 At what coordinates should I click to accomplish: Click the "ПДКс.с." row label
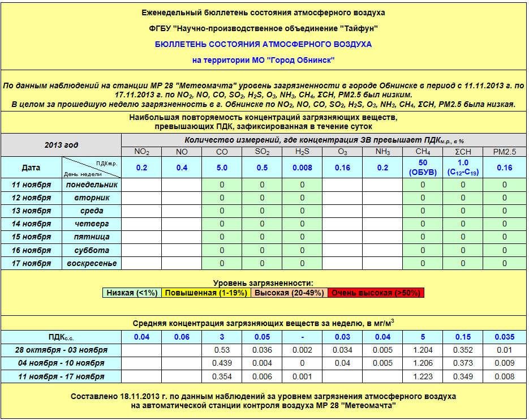pos(62,337)
